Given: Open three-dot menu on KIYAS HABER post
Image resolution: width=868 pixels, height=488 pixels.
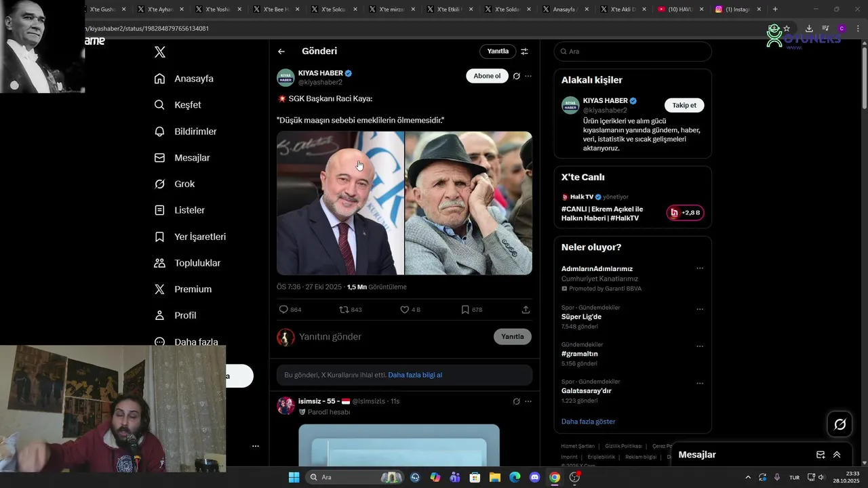Looking at the screenshot, I should click(x=528, y=77).
